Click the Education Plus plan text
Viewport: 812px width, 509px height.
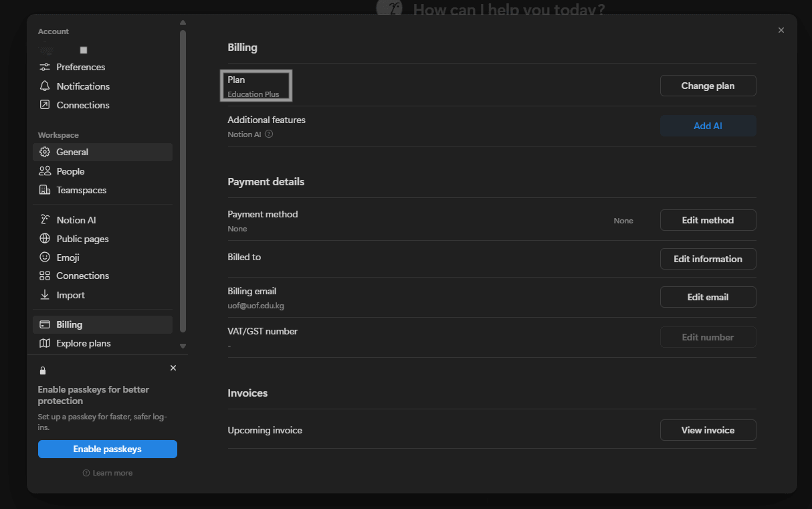coord(253,94)
